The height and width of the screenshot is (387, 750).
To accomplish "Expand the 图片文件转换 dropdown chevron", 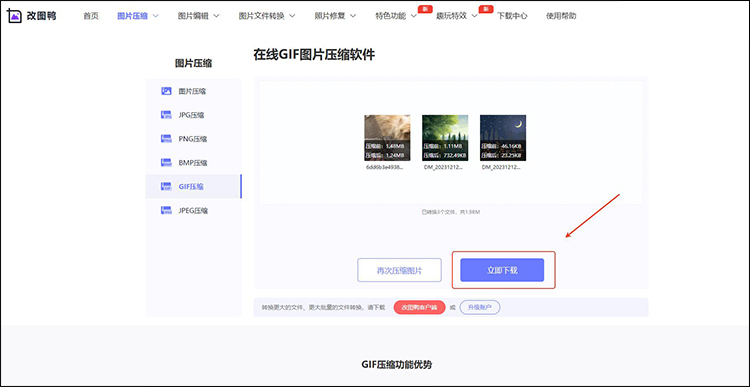I will pyautogui.click(x=292, y=16).
